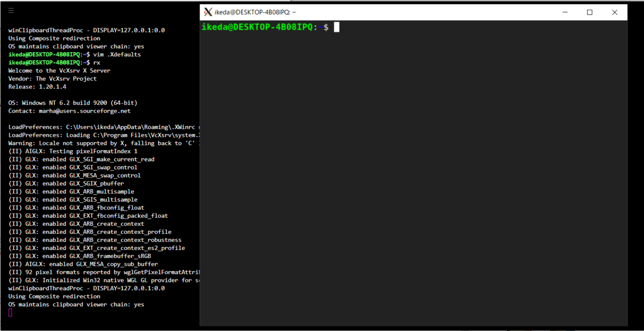
Task: Click the block cursor in the front terminal
Action: (x=336, y=27)
